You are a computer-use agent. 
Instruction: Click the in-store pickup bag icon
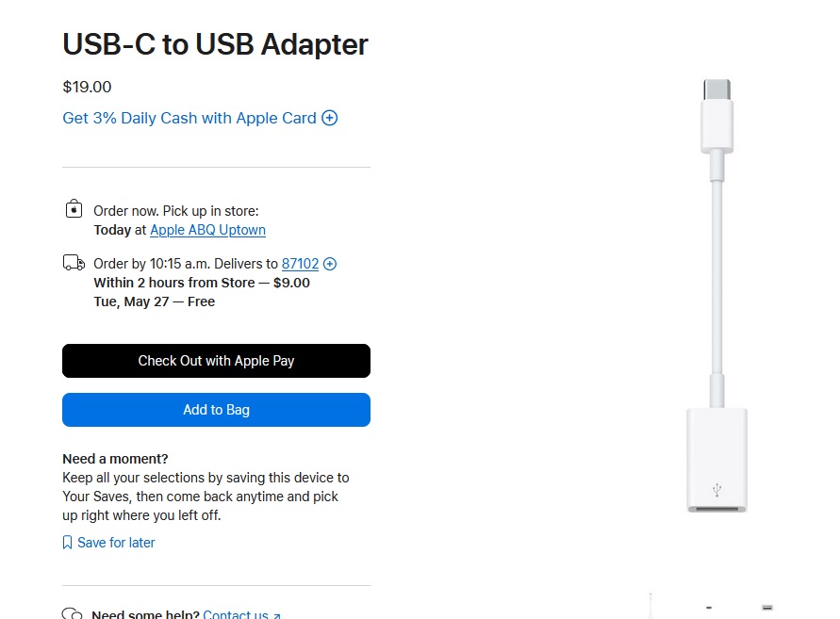[74, 209]
